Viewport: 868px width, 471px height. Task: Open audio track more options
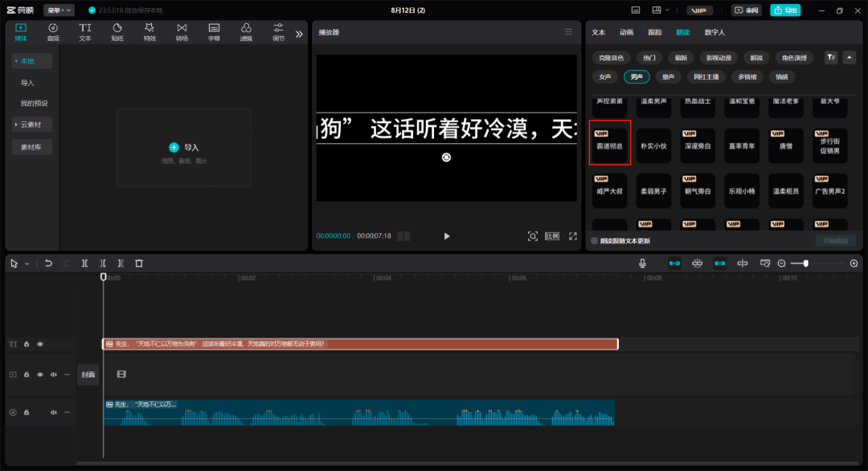click(x=67, y=412)
